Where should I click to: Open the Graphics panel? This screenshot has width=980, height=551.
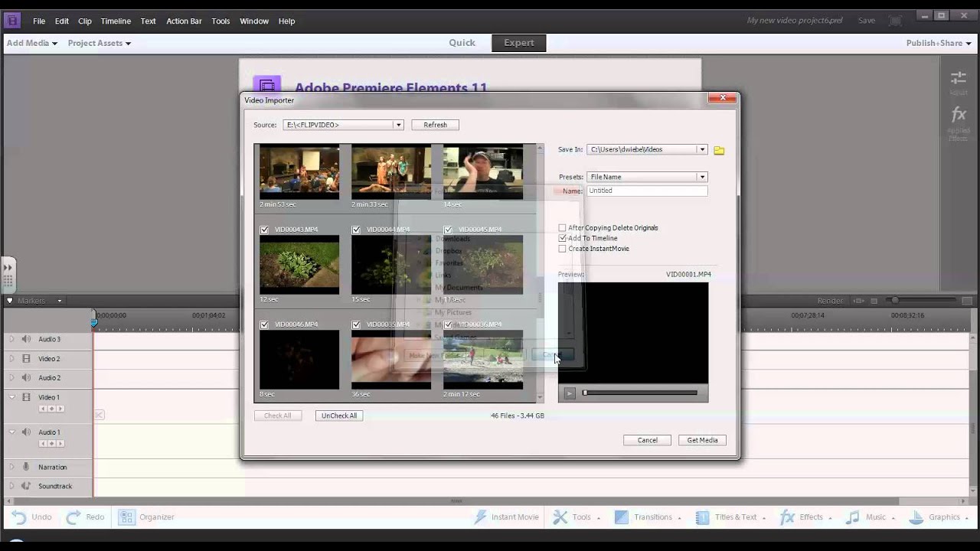[x=937, y=517]
